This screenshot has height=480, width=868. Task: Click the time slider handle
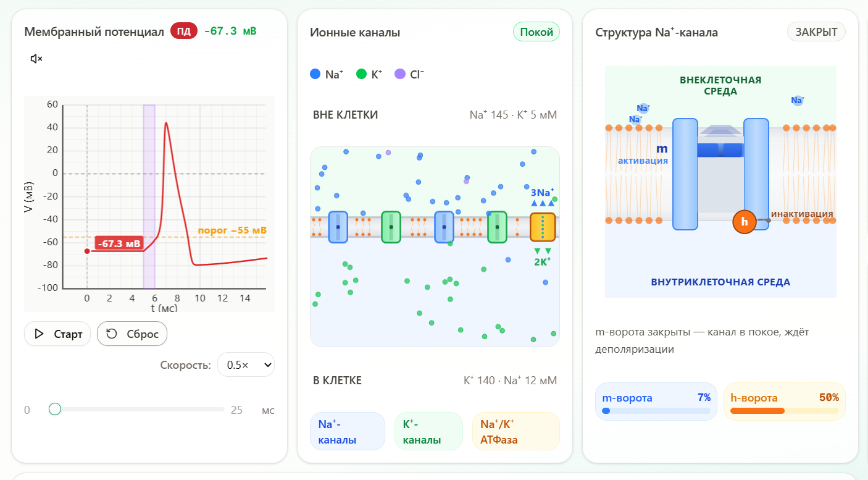(55, 409)
